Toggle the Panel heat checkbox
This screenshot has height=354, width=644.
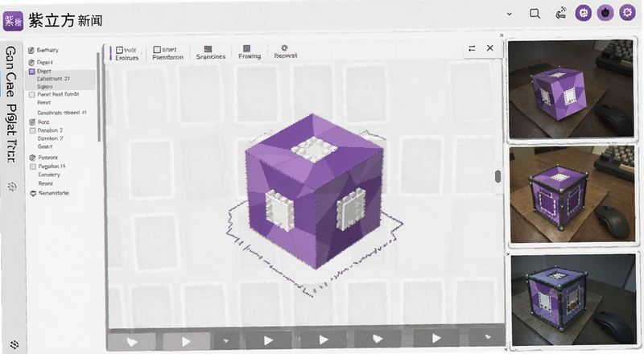(32, 94)
